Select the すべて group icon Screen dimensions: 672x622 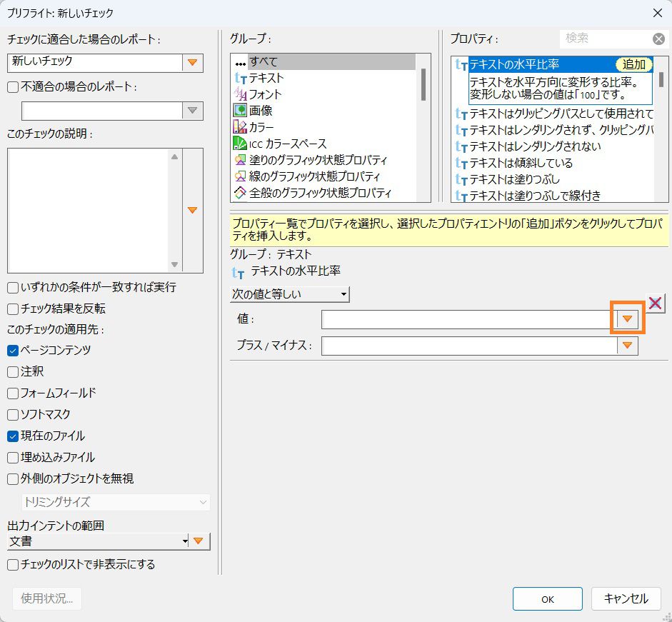pos(239,64)
